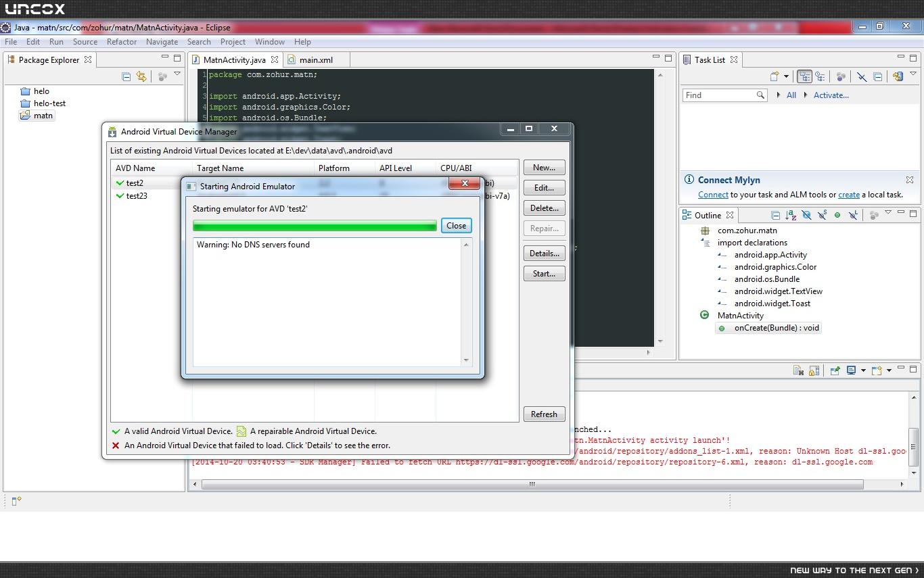924x578 pixels.
Task: Open Task List view menu triangle
Action: pyautogui.click(x=913, y=74)
